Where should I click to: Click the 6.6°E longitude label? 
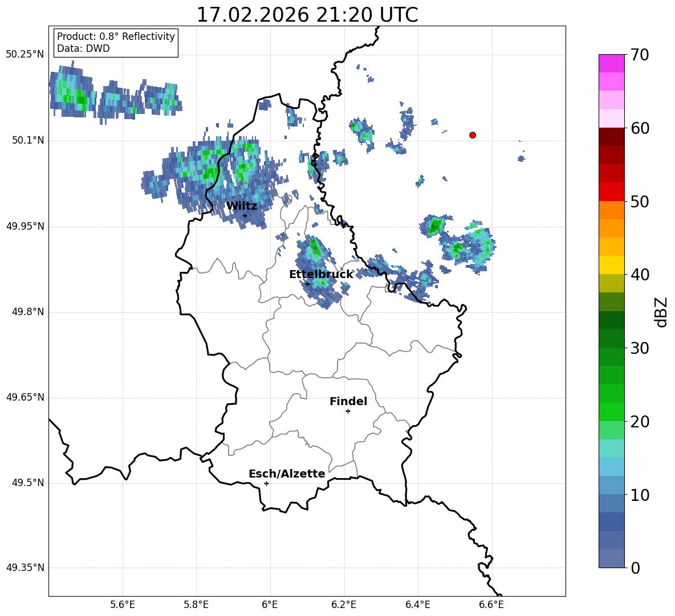[x=491, y=605]
